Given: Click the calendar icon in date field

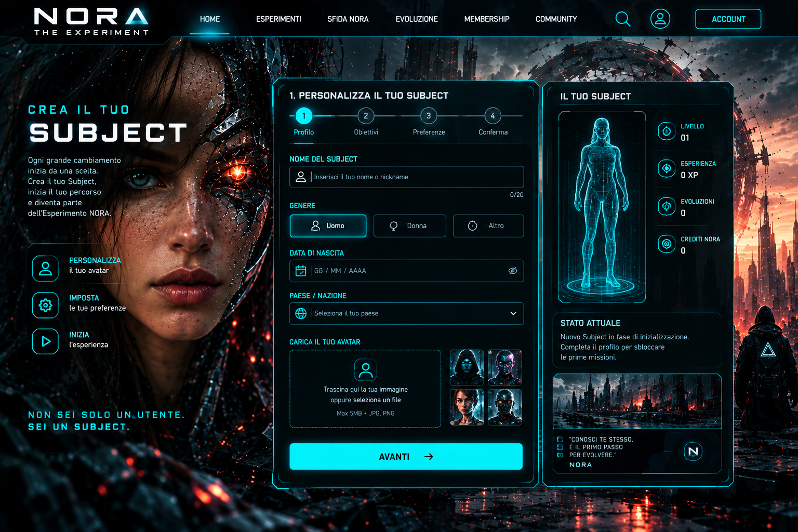Looking at the screenshot, I should pos(301,271).
